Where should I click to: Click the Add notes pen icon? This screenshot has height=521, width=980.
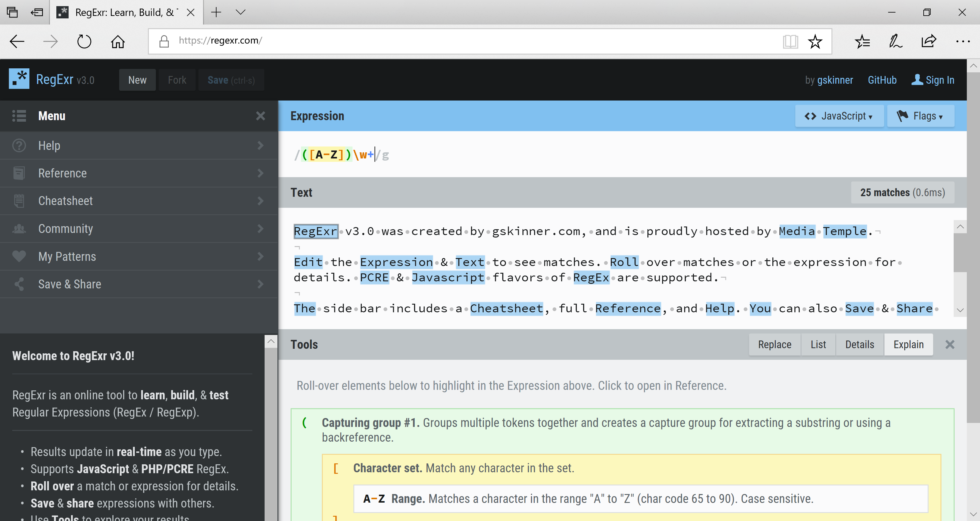tap(895, 41)
